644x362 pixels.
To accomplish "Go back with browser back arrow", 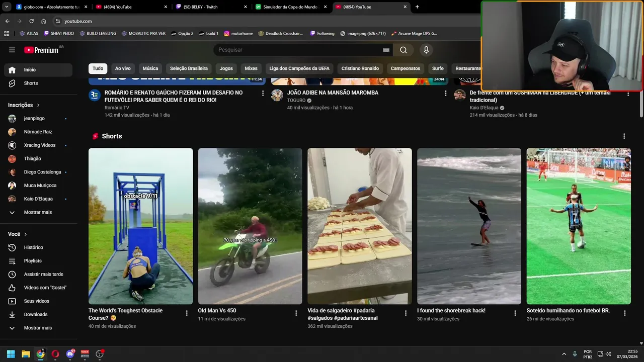I will [x=7, y=21].
